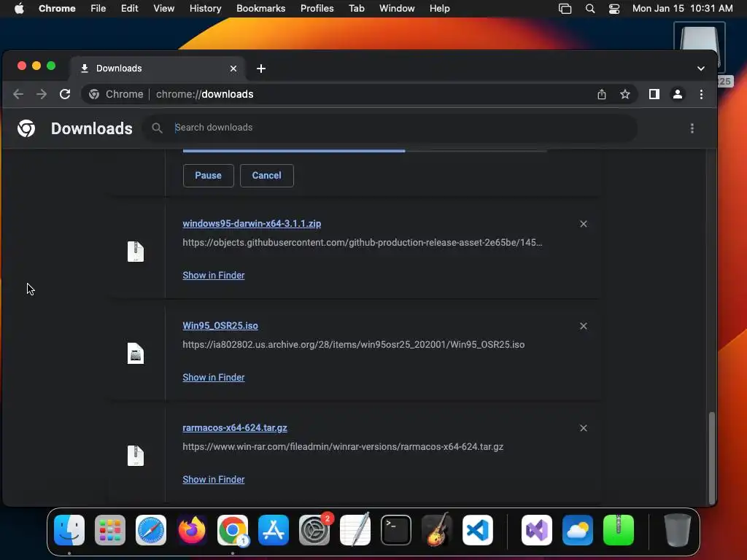Image resolution: width=747 pixels, height=560 pixels.
Task: Bookmark this tab with the star icon
Action: [625, 94]
